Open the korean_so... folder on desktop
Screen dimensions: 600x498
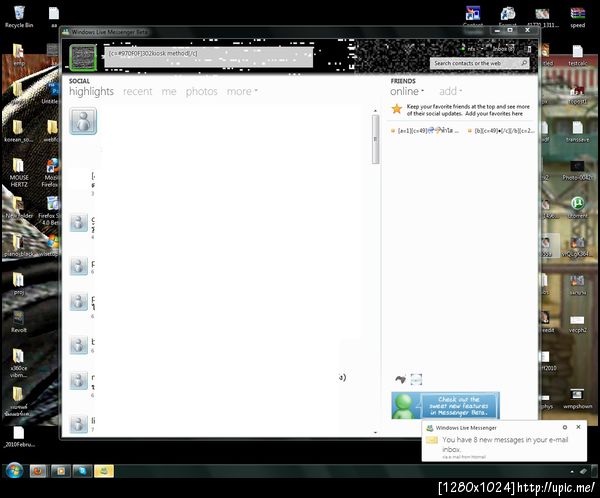tap(18, 131)
